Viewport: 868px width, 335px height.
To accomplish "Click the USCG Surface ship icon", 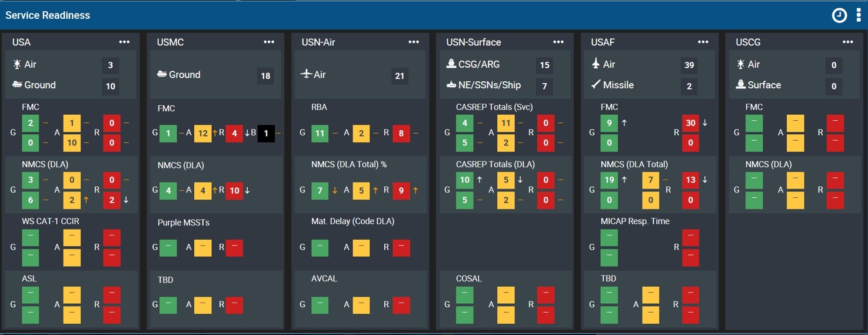I will [741, 85].
